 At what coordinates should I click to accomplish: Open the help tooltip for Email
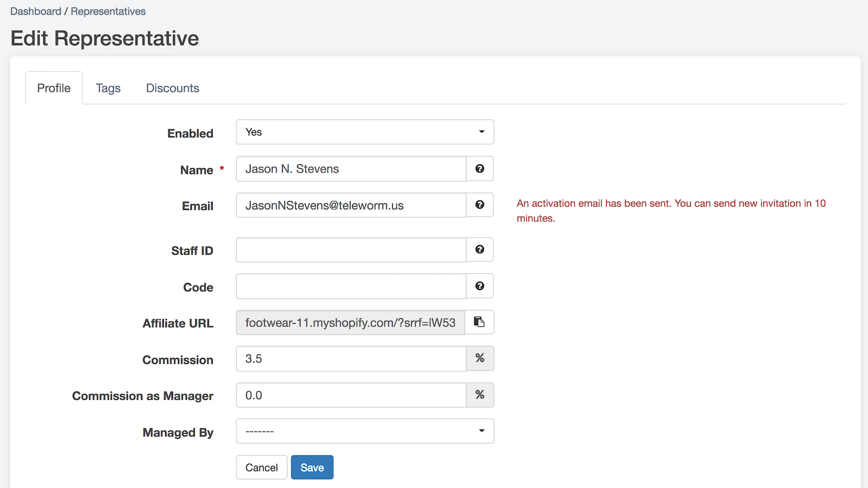(480, 205)
